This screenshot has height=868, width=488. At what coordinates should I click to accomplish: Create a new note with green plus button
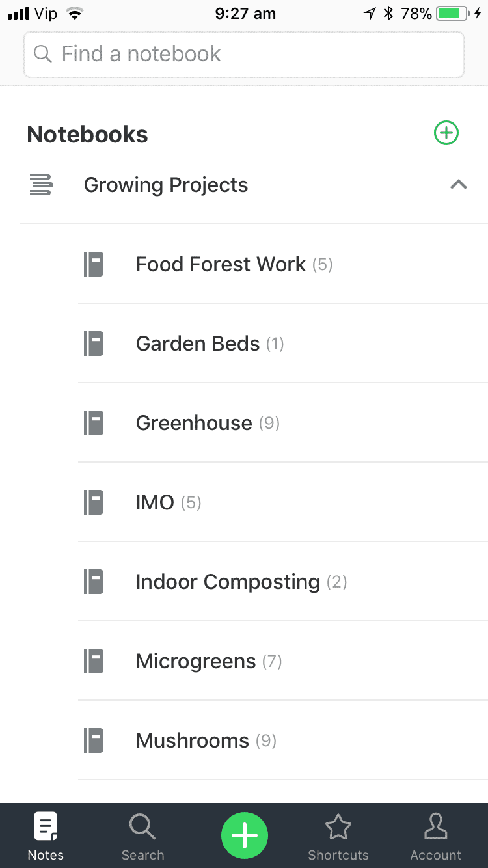coord(245,835)
